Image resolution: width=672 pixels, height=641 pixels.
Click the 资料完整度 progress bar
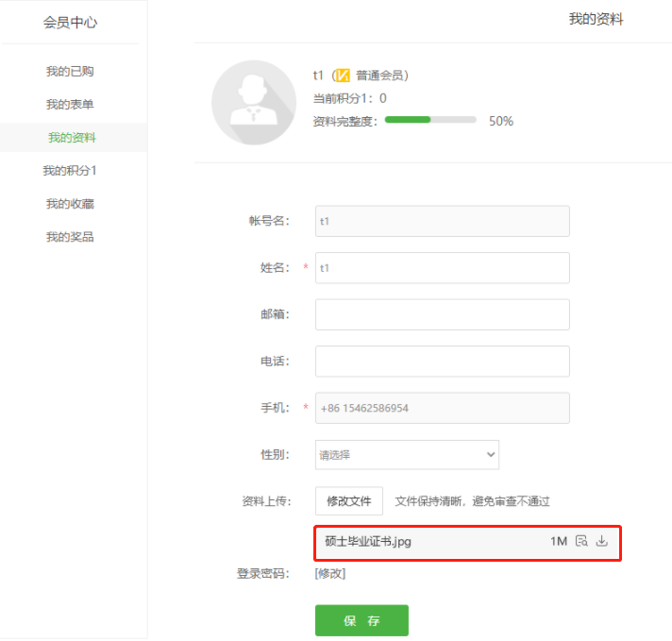430,120
